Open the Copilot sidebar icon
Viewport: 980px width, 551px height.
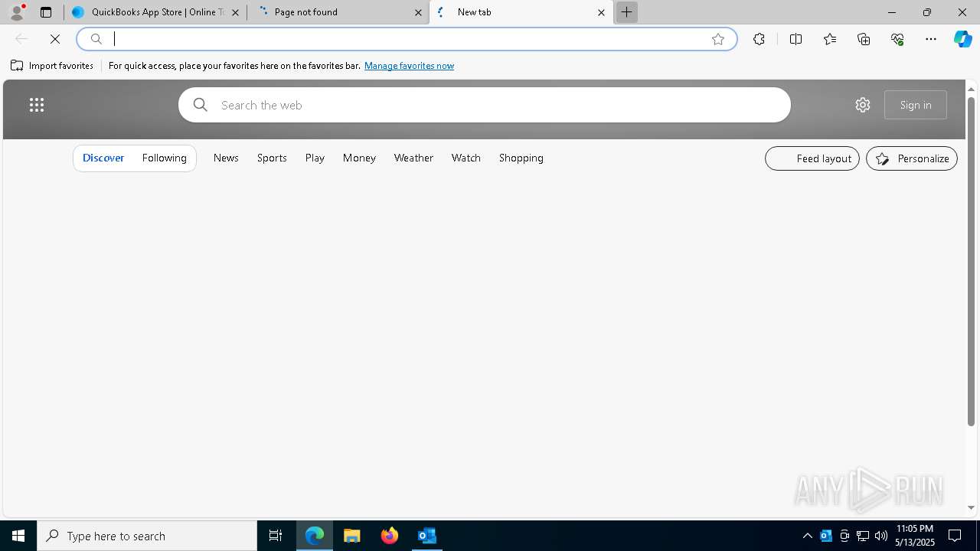[963, 39]
